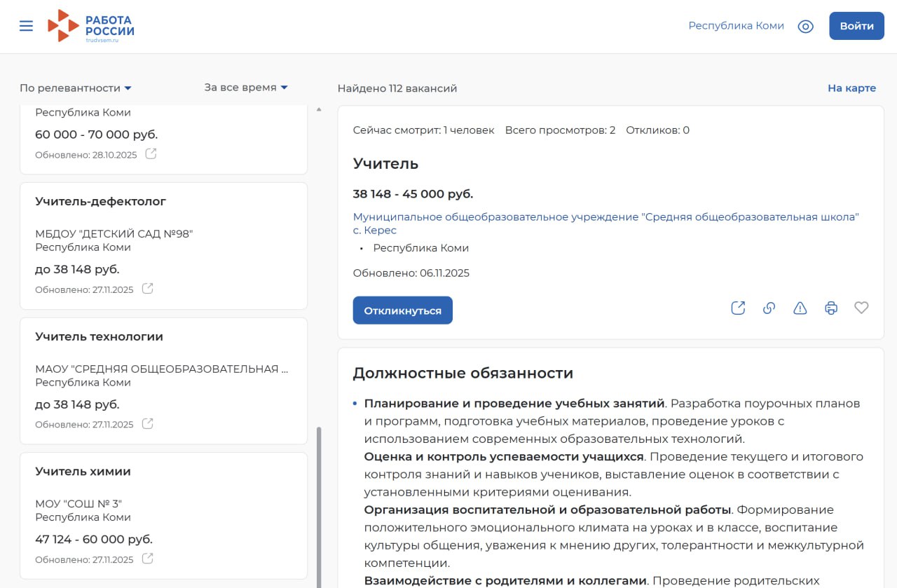
Task: Open the Учитель-дефектолог card's external link icon
Action: click(x=148, y=289)
